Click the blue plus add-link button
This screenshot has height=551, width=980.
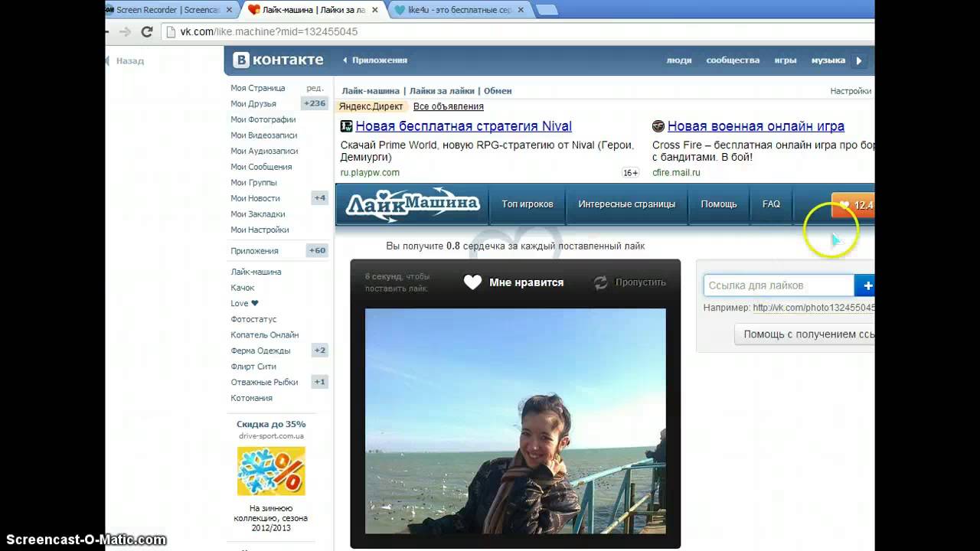coord(866,285)
